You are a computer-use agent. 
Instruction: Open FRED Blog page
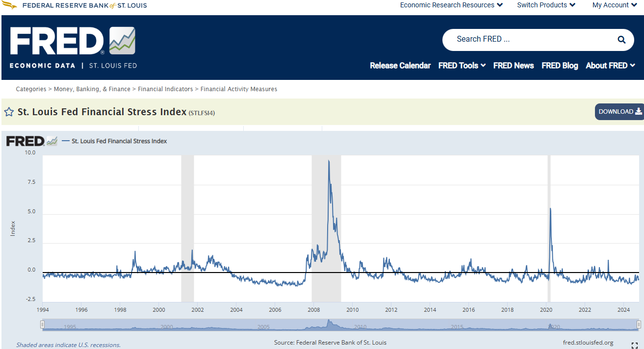(x=560, y=66)
